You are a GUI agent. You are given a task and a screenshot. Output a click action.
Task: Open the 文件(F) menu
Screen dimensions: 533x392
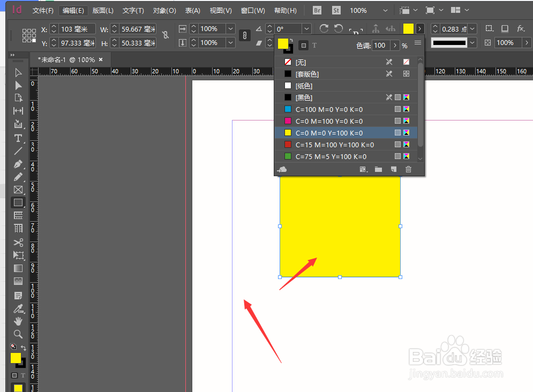tap(43, 11)
